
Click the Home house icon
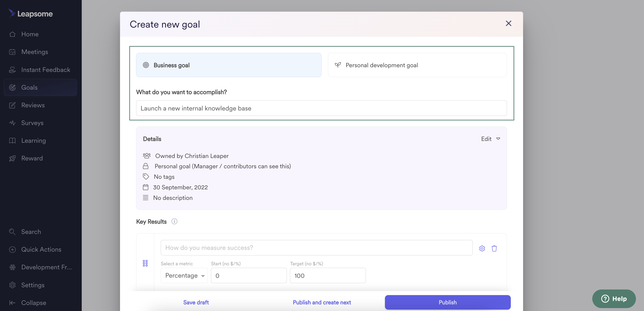tap(12, 34)
